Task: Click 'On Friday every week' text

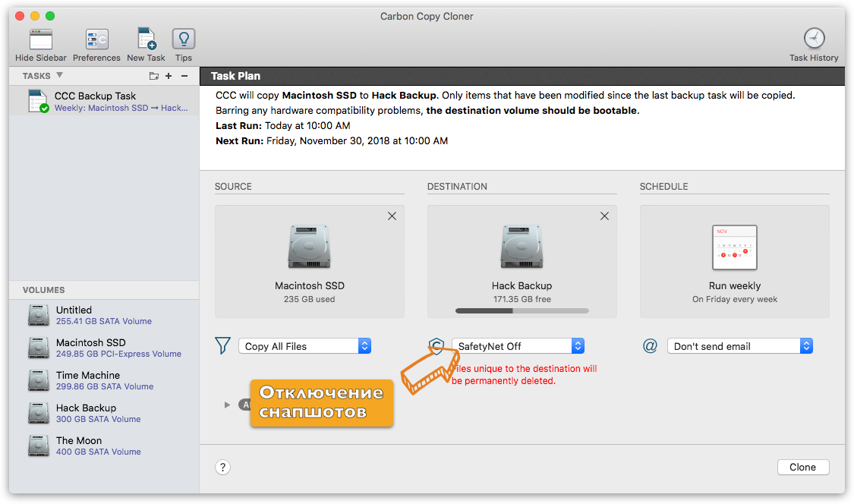Action: coord(735,299)
